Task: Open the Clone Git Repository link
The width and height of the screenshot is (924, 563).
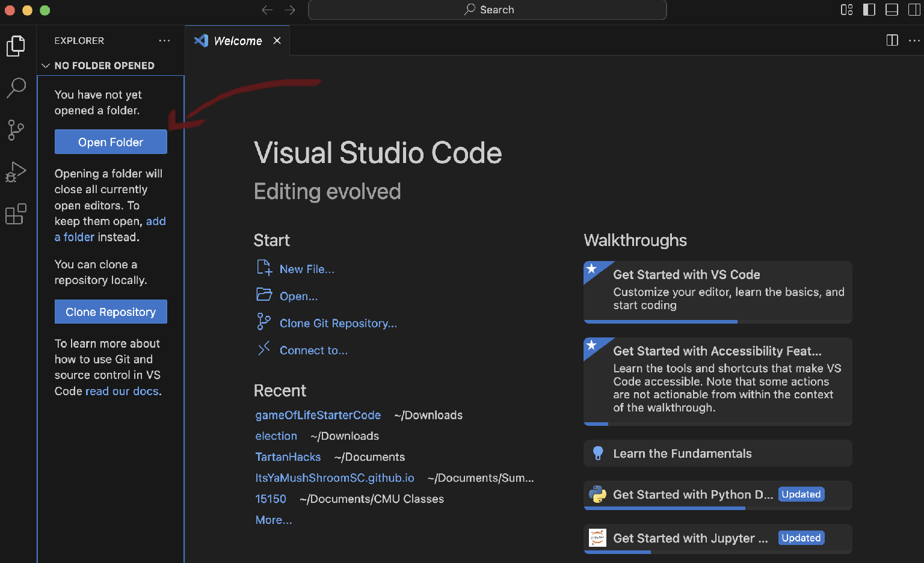Action: click(338, 323)
